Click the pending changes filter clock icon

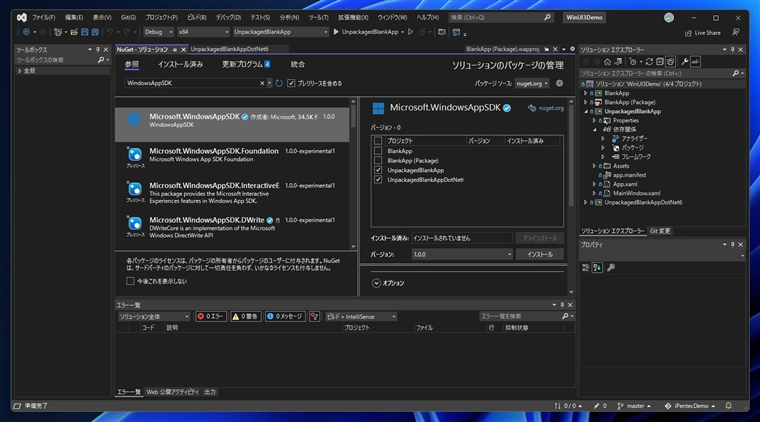[x=633, y=62]
